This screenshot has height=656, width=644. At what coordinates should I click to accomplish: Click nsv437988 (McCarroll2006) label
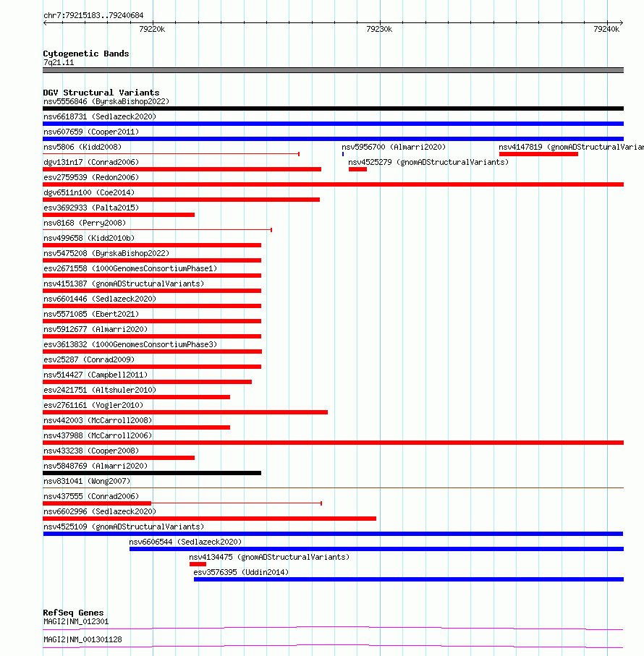pyautogui.click(x=98, y=436)
